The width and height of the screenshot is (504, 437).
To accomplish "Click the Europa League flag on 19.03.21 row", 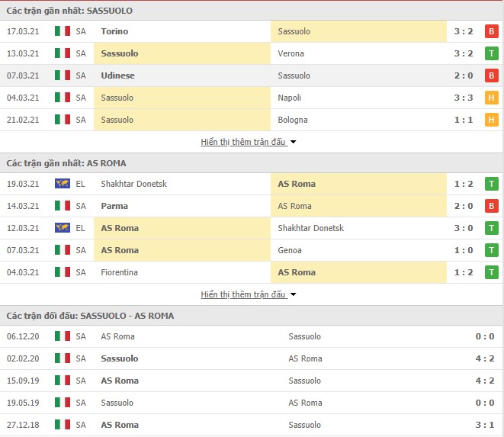I will (x=63, y=184).
